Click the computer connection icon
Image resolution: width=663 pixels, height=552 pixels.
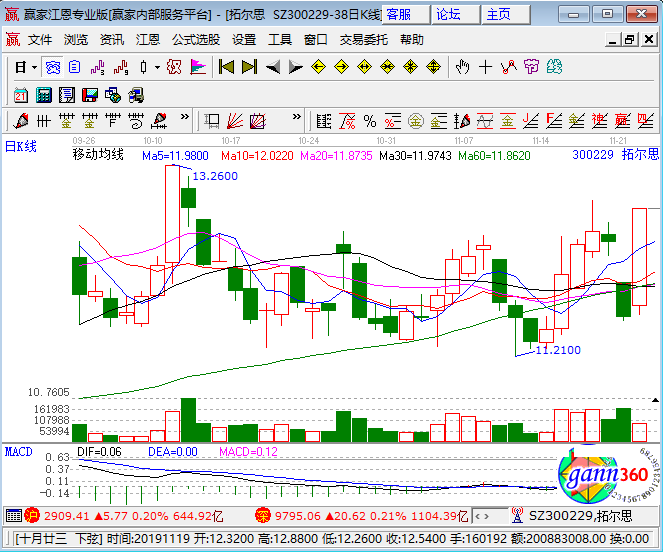point(136,95)
